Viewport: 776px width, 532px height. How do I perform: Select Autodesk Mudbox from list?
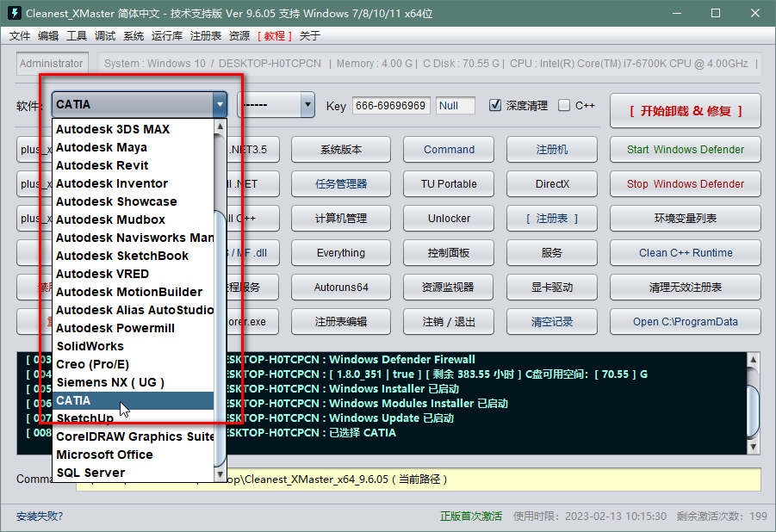133,220
